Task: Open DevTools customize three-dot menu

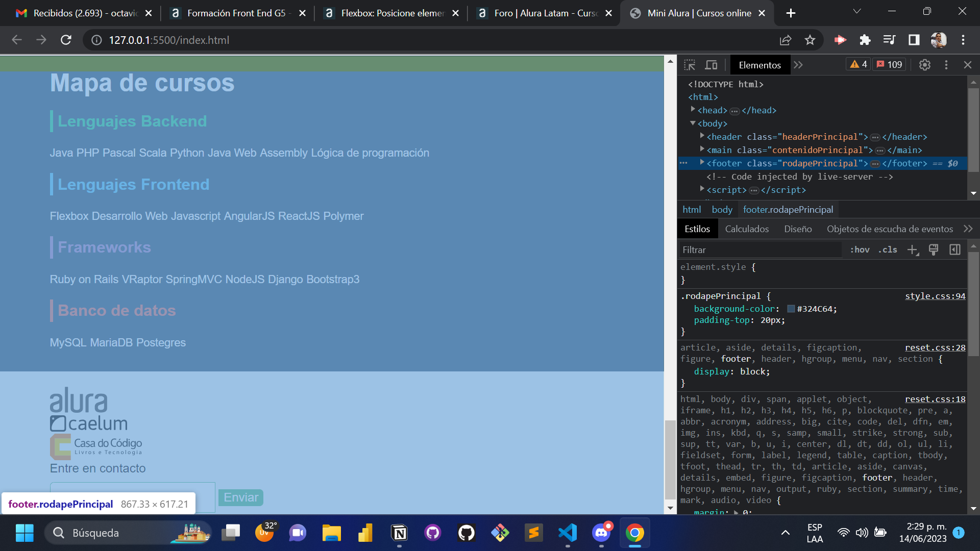Action: click(x=946, y=65)
